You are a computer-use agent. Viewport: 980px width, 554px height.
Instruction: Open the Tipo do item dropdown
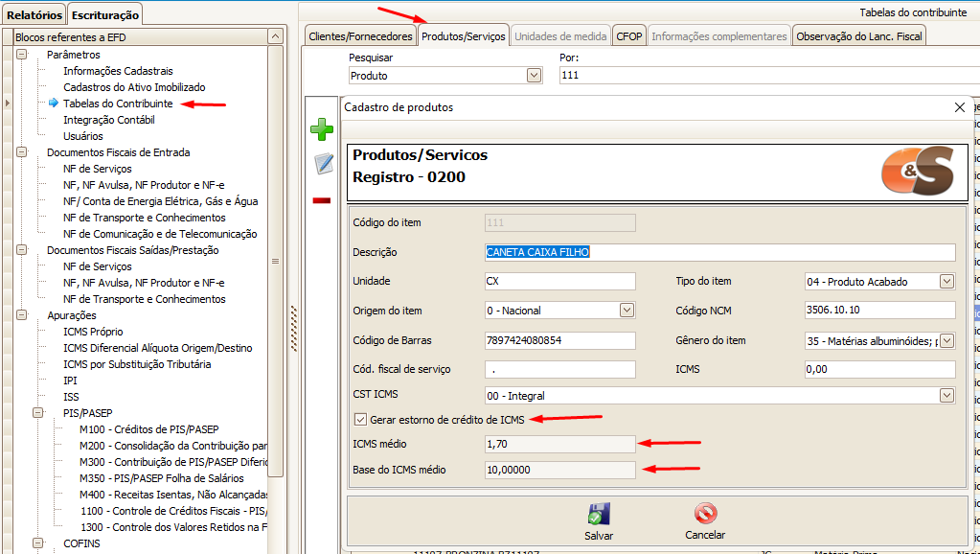pyautogui.click(x=946, y=282)
